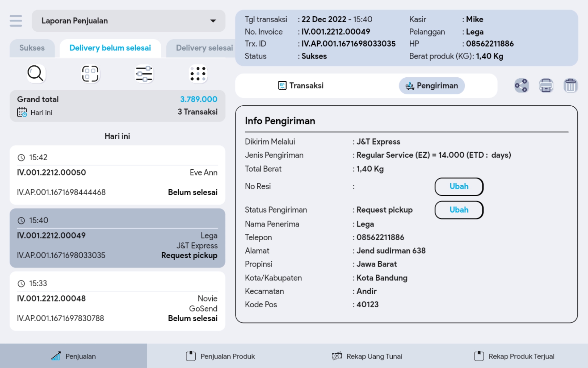Screen dimensions: 588x368
Task: Click Ubah next to No Resi
Action: click(459, 186)
